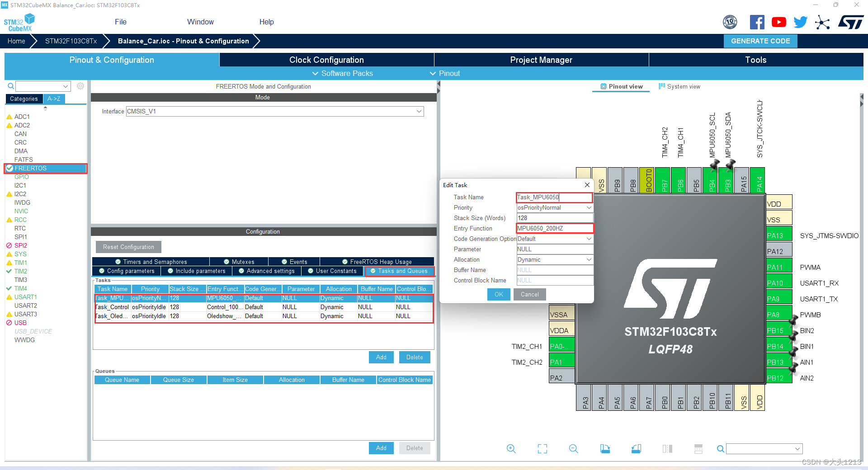Viewport: 868px width, 470px height.
Task: Click the ST community network icon
Action: click(x=822, y=22)
